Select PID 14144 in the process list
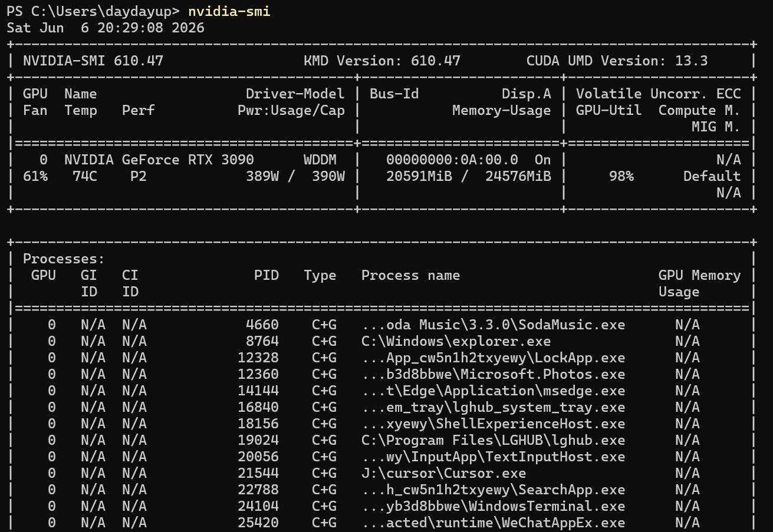The image size is (773, 532). point(258,391)
